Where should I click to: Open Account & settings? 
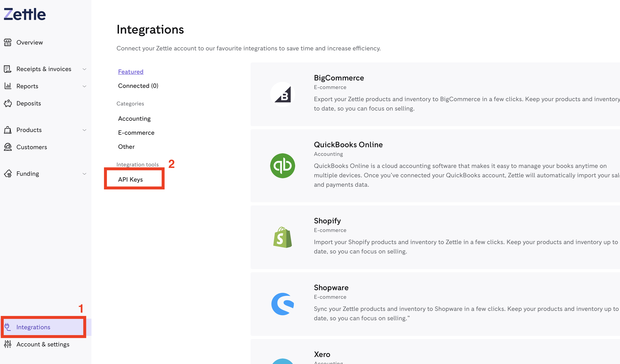click(43, 344)
